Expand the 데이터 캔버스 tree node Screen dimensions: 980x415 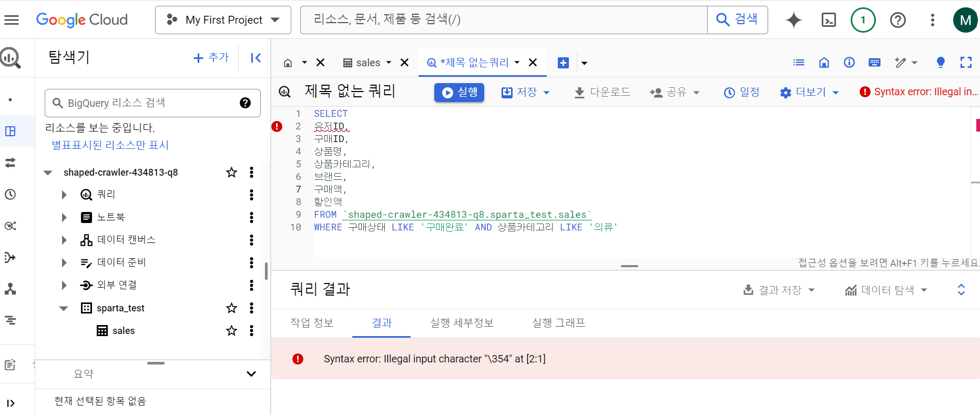64,240
